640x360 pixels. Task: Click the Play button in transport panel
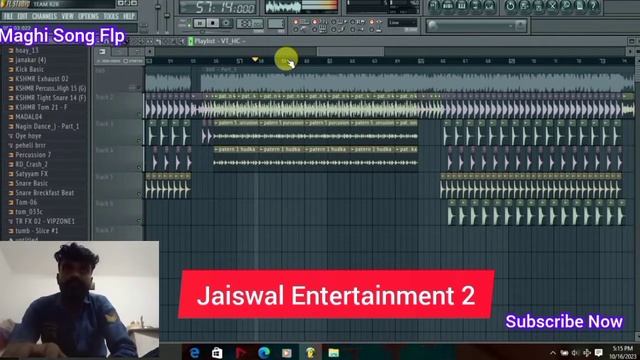[200, 23]
